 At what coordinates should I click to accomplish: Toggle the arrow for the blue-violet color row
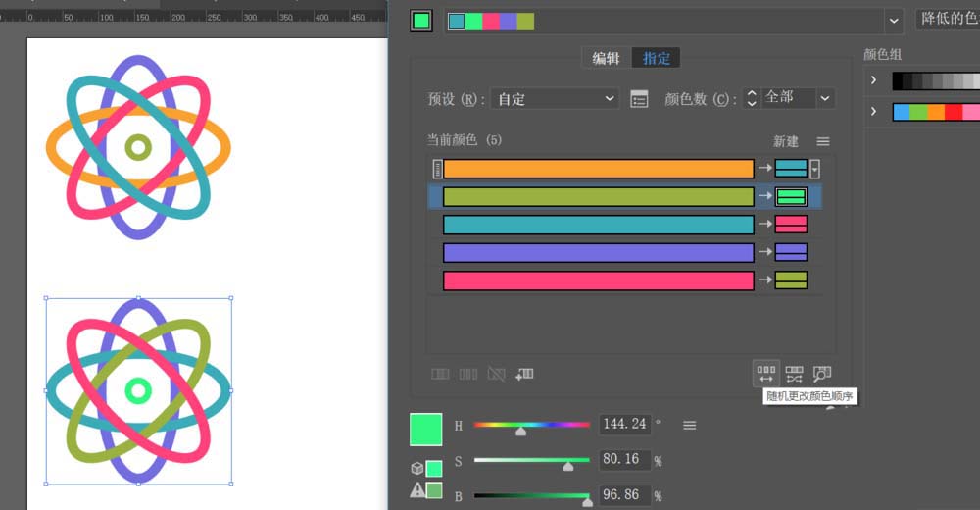[764, 253]
